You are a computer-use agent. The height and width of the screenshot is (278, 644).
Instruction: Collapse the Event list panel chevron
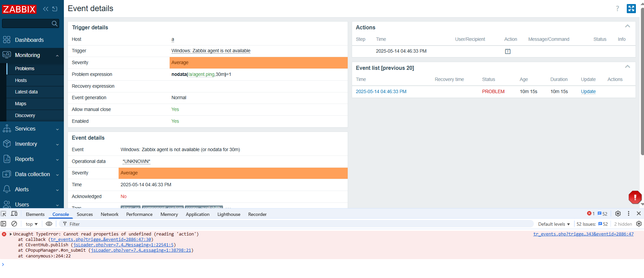[627, 67]
